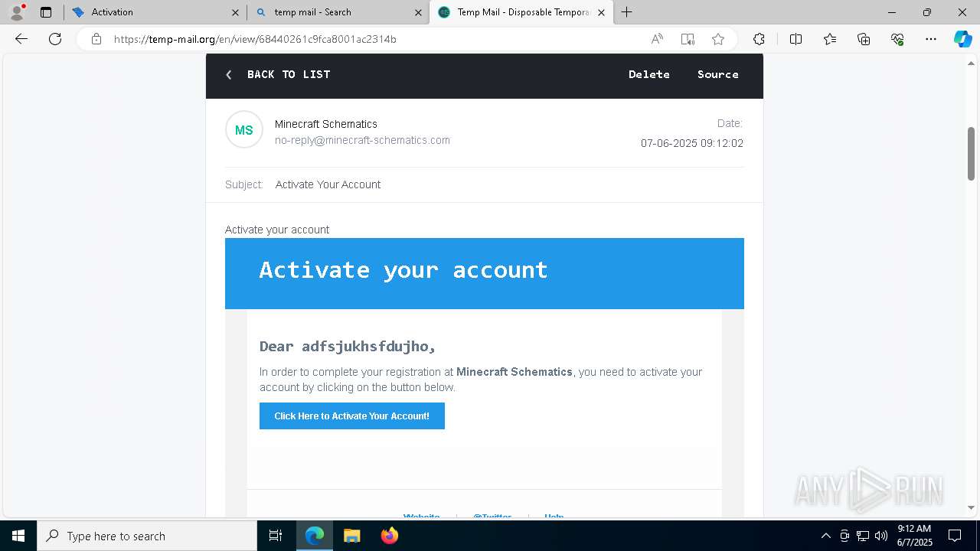Open Immersive Reader icon
980x551 pixels.
tap(688, 39)
